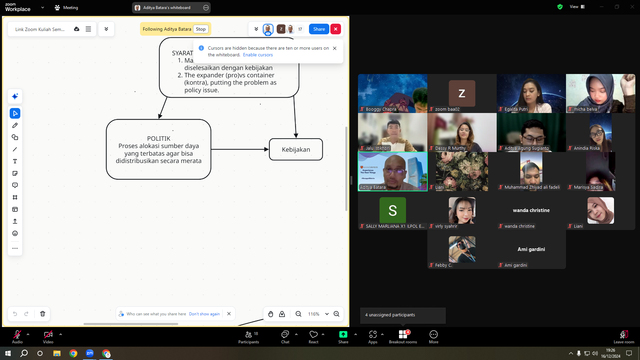The image size is (640, 360).
Task: Select the shapes tool
Action: (15, 137)
